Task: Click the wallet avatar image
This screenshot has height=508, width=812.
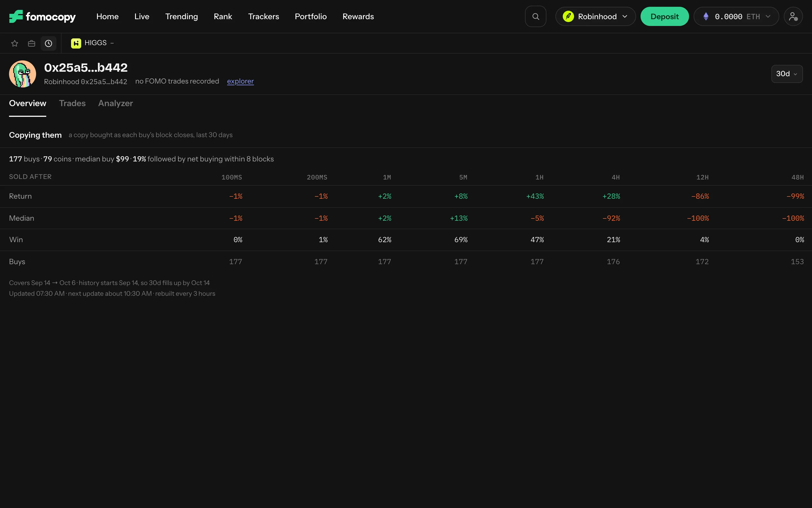Action: tap(23, 74)
